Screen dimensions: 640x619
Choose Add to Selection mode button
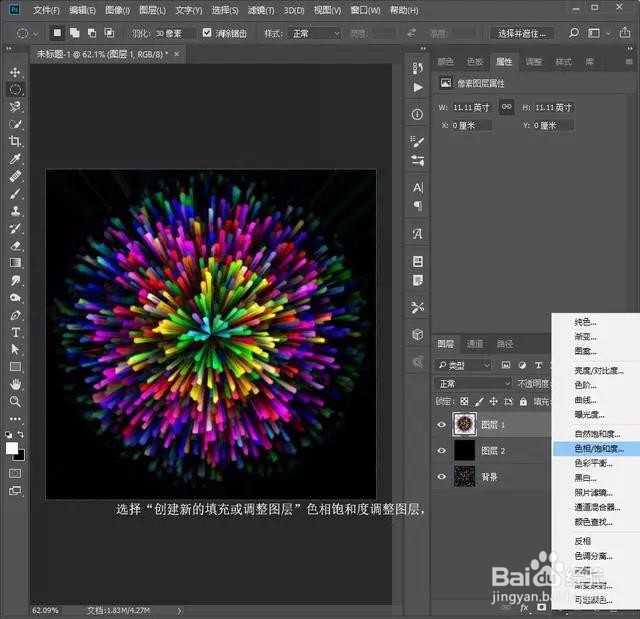pos(74,33)
